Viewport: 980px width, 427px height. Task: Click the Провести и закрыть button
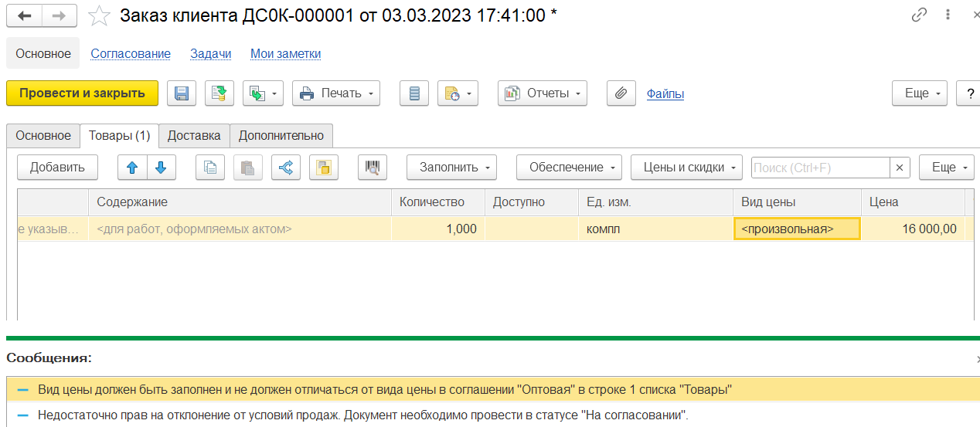pos(82,93)
